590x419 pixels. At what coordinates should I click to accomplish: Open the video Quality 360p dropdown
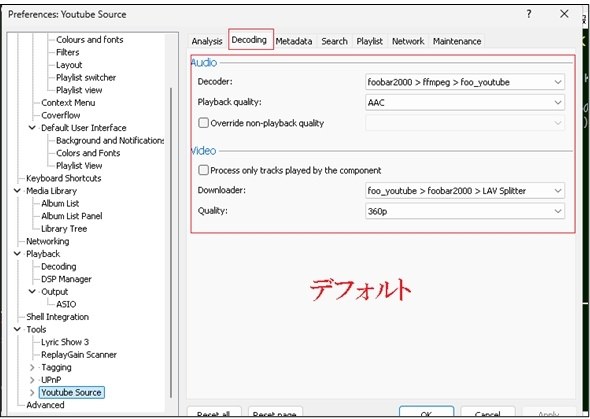click(x=465, y=211)
